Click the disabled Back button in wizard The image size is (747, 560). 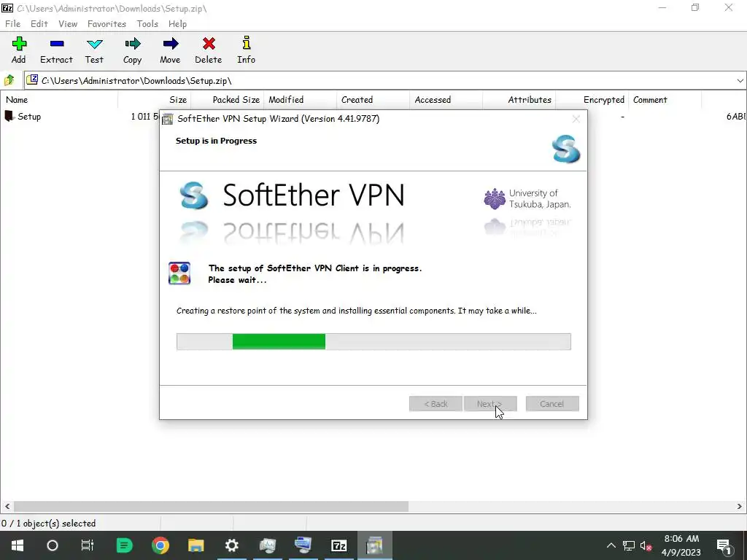[436, 404]
